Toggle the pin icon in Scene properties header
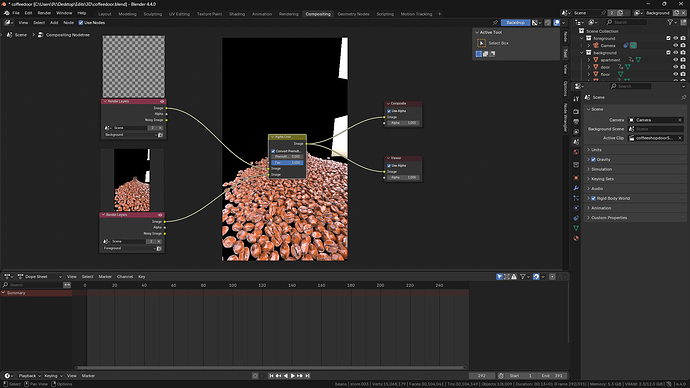690x388 pixels. [683, 97]
